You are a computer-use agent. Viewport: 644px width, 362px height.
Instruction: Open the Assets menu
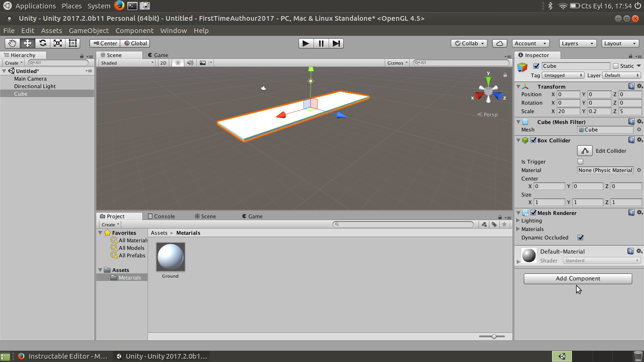pyautogui.click(x=51, y=31)
